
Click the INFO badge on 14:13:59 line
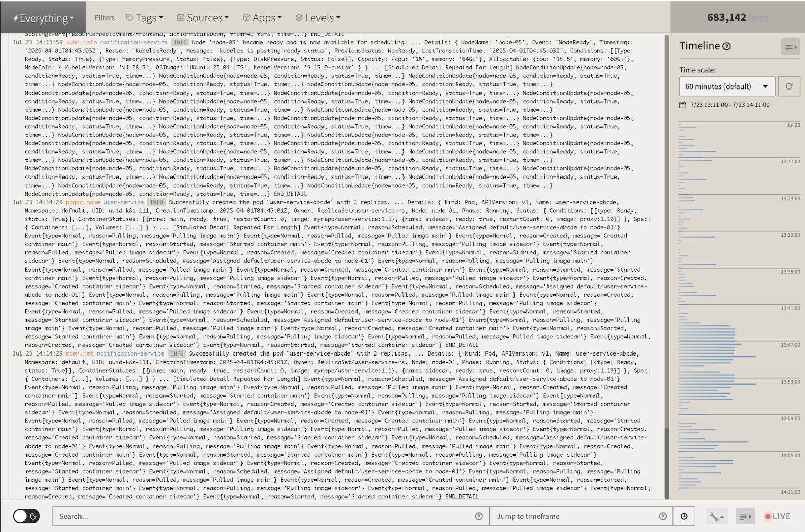(180, 42)
